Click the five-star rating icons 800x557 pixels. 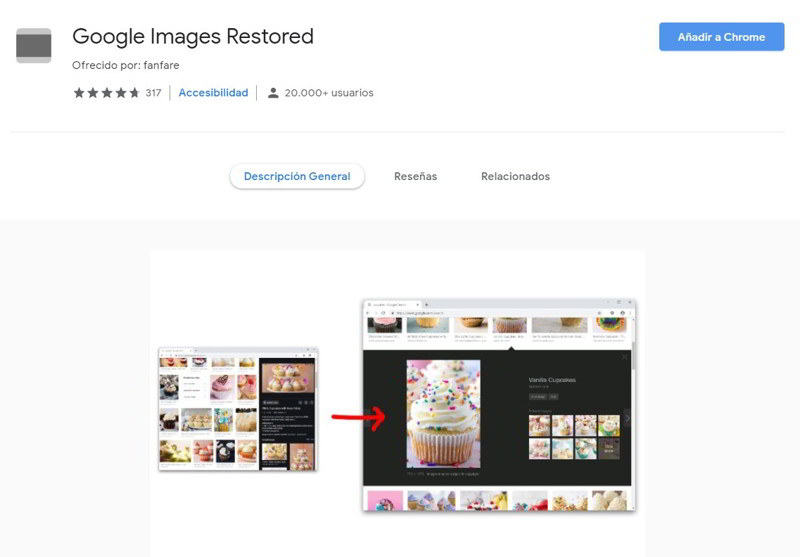(106, 93)
